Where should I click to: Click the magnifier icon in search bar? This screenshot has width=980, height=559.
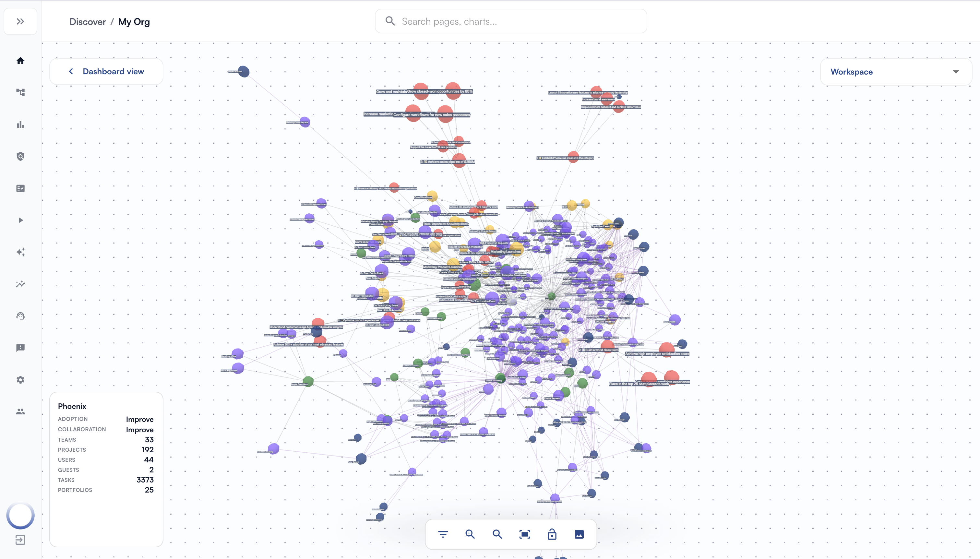point(390,21)
